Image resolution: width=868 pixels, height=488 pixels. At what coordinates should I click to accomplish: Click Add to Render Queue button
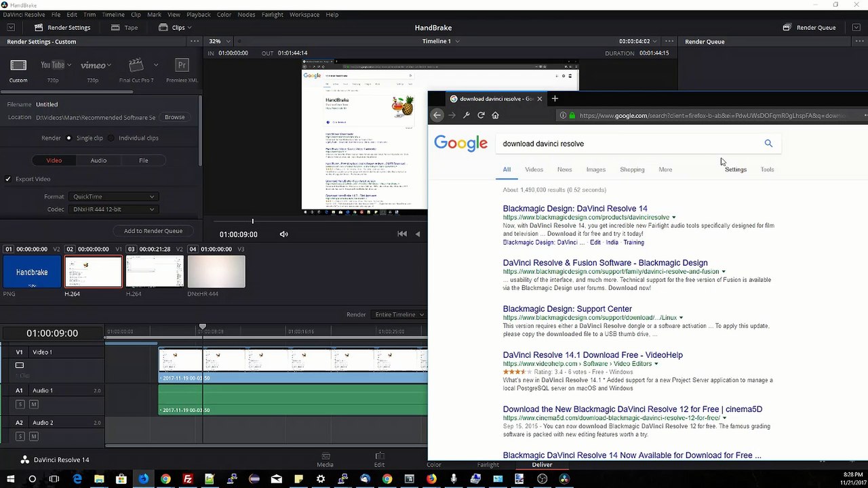(153, 230)
